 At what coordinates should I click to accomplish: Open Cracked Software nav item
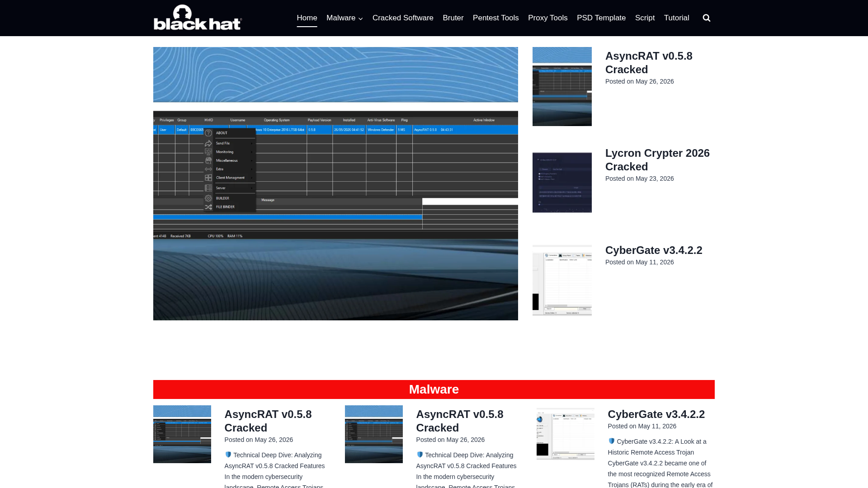click(x=403, y=18)
